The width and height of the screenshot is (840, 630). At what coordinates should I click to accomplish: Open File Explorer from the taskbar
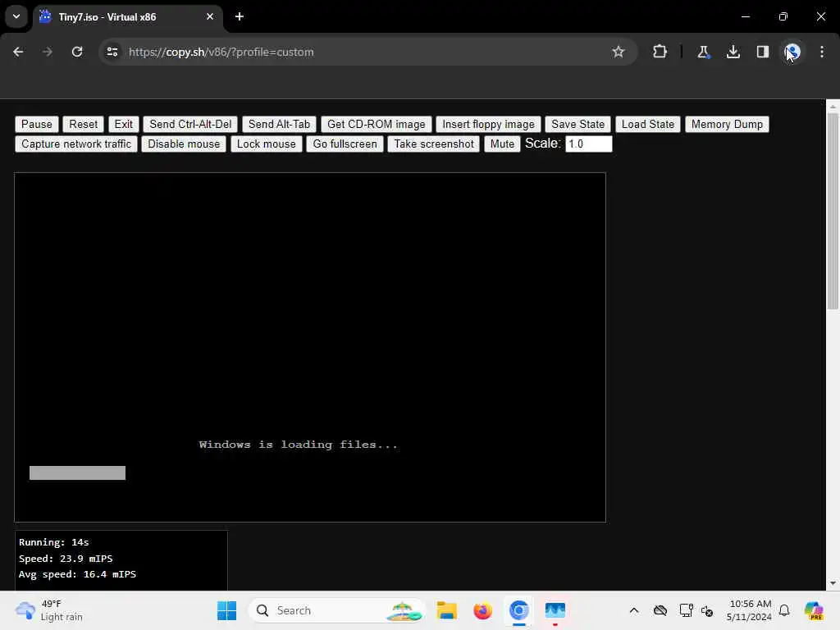[446, 610]
